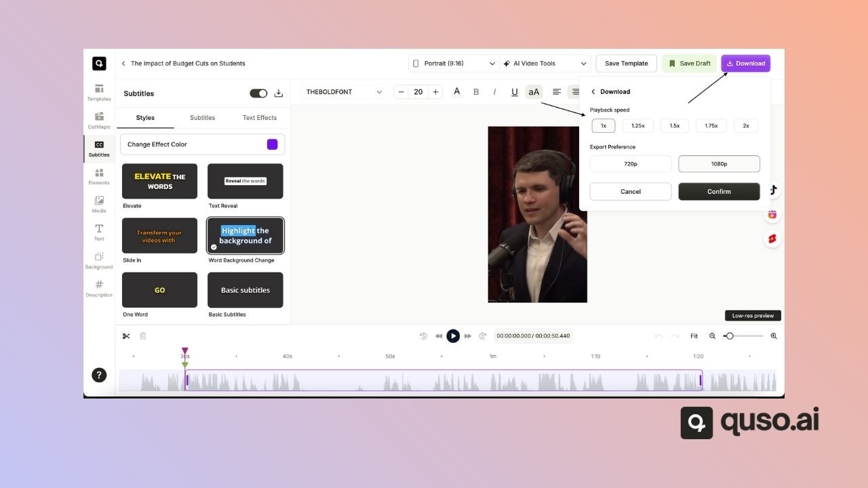Image resolution: width=868 pixels, height=488 pixels.
Task: Cancel the download dialog
Action: coord(631,192)
